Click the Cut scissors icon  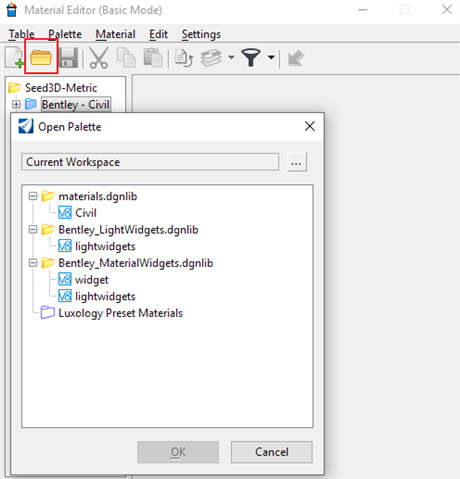coord(99,58)
